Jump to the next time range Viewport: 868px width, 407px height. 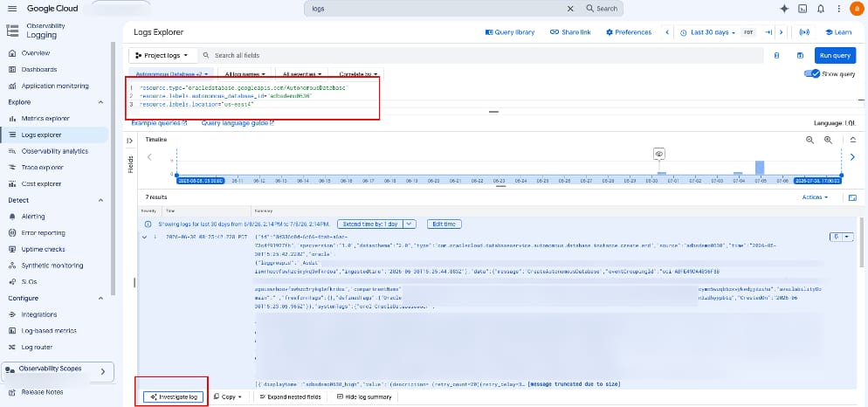pyautogui.click(x=781, y=32)
